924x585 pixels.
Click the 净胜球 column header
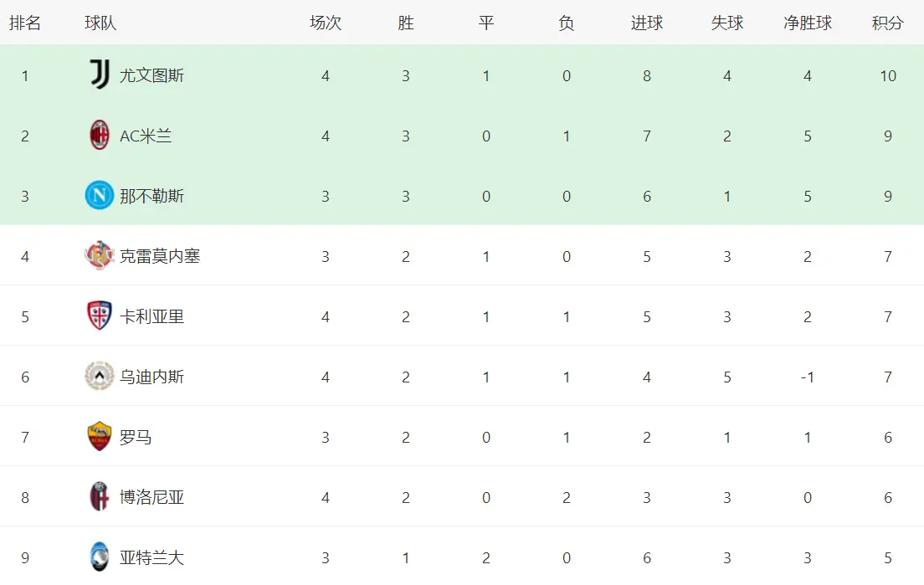808,23
